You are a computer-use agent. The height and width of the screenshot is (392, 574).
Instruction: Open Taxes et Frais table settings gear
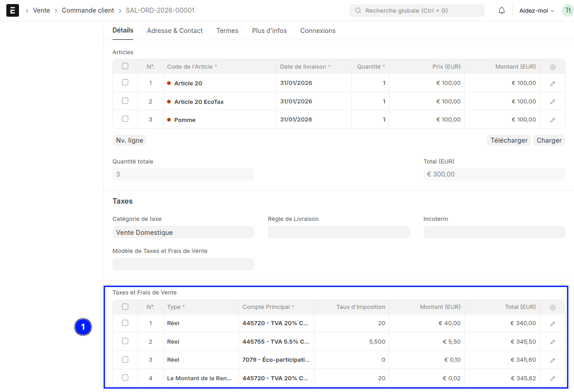pyautogui.click(x=552, y=307)
